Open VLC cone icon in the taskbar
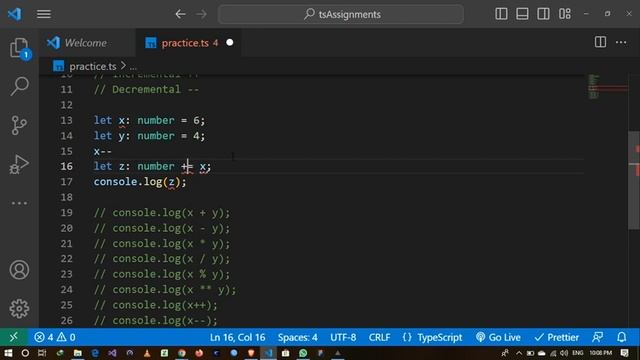Screen dimensions: 640x360 (x=147, y=353)
